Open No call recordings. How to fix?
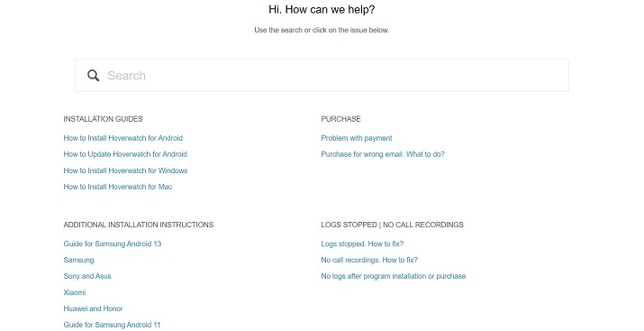The image size is (644, 331). (x=369, y=260)
